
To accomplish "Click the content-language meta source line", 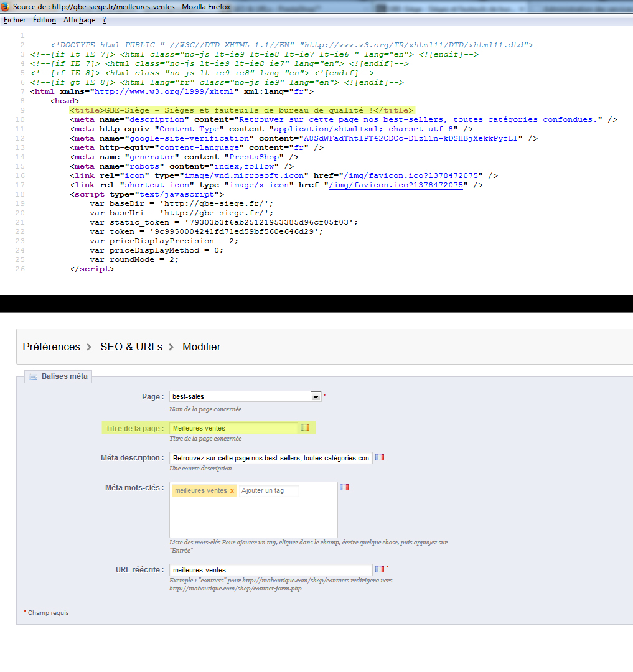I will [197, 148].
